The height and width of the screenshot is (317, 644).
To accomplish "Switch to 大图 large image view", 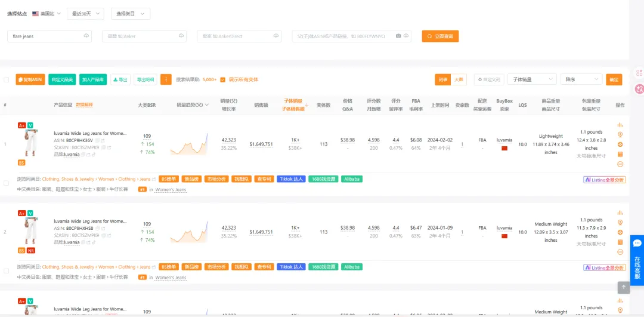I will 459,80.
